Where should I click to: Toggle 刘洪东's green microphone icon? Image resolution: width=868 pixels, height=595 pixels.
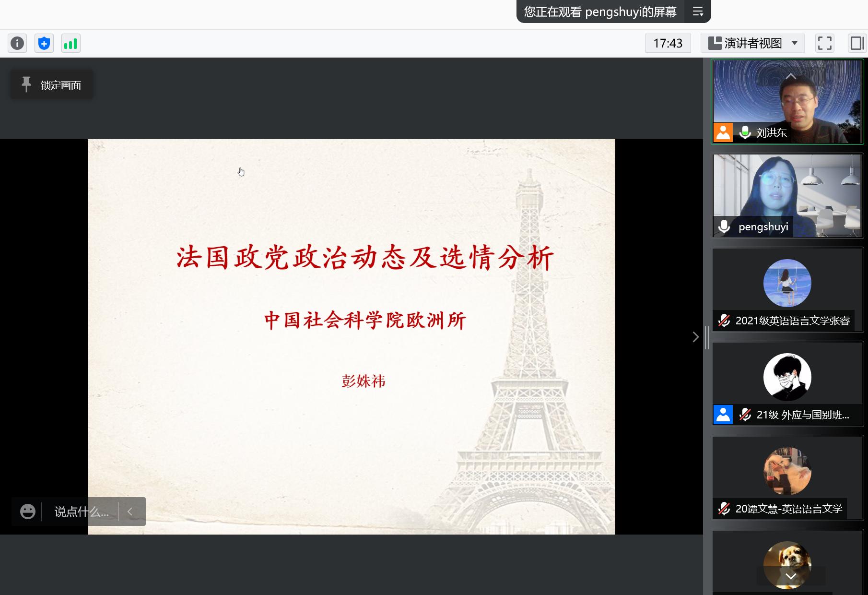pyautogui.click(x=745, y=132)
